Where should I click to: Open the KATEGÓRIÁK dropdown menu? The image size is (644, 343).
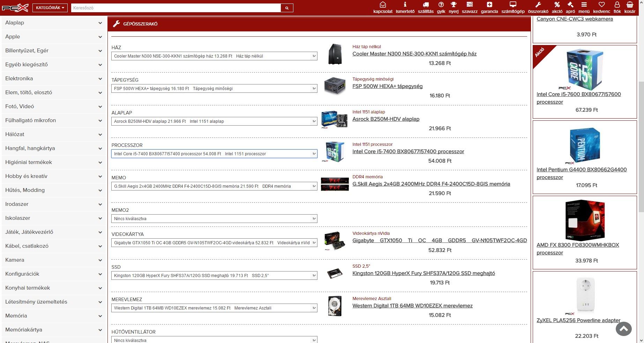tap(50, 8)
